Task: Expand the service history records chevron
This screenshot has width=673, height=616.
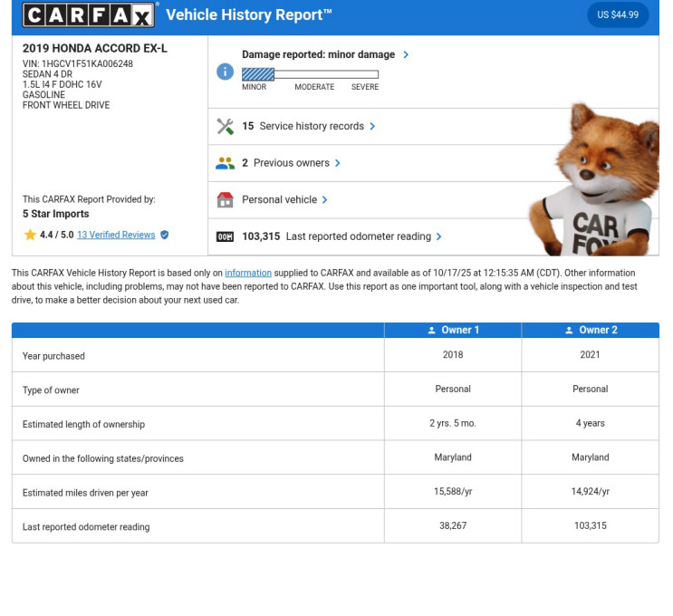Action: pos(372,127)
